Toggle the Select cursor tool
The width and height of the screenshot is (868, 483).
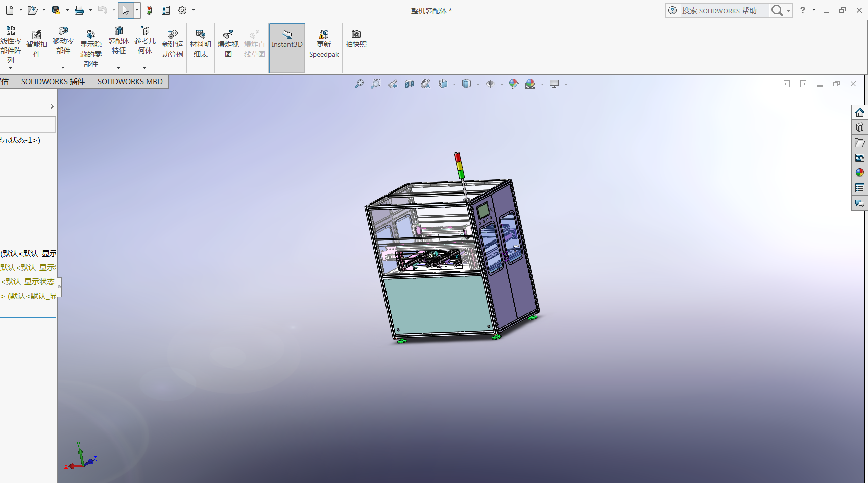(125, 10)
